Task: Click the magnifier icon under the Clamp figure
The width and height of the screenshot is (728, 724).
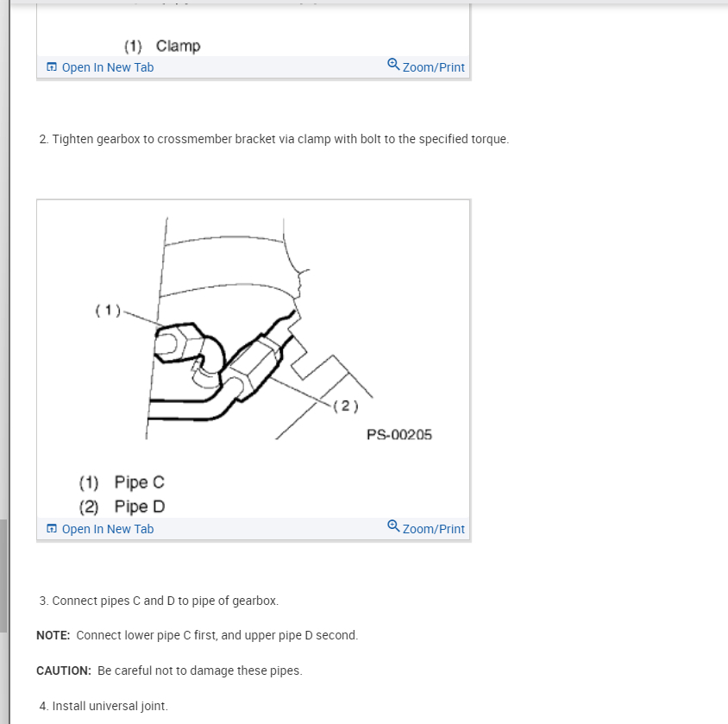Action: pyautogui.click(x=393, y=64)
